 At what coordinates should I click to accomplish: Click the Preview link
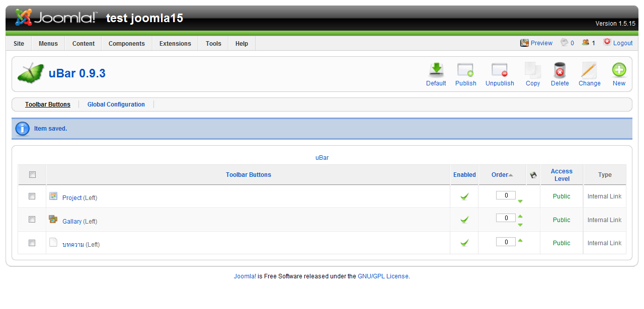541,43
